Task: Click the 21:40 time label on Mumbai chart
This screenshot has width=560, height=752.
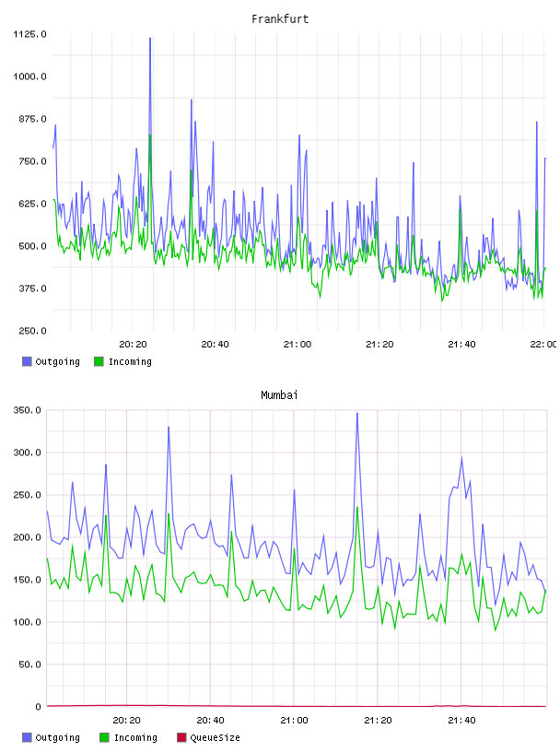Action: coord(461,721)
